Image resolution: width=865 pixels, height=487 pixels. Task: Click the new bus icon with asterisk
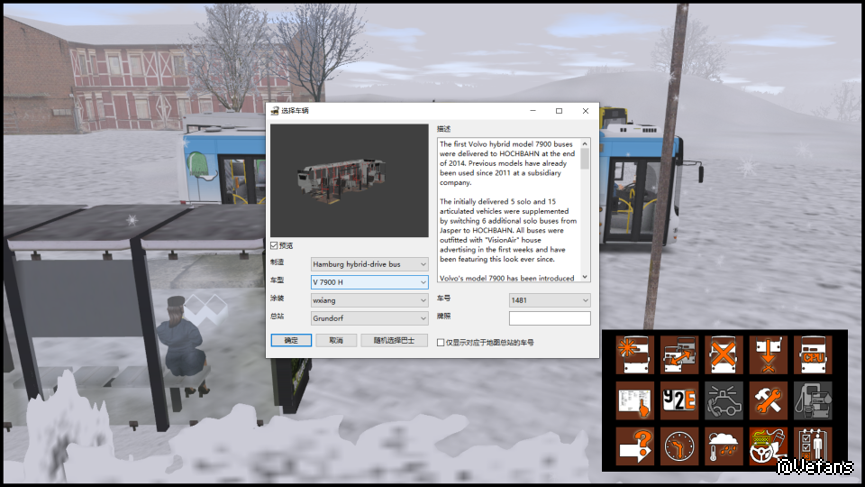click(634, 355)
